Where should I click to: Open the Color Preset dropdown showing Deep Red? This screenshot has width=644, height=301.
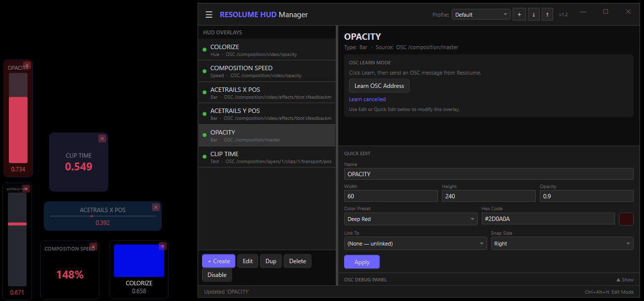pyautogui.click(x=410, y=219)
